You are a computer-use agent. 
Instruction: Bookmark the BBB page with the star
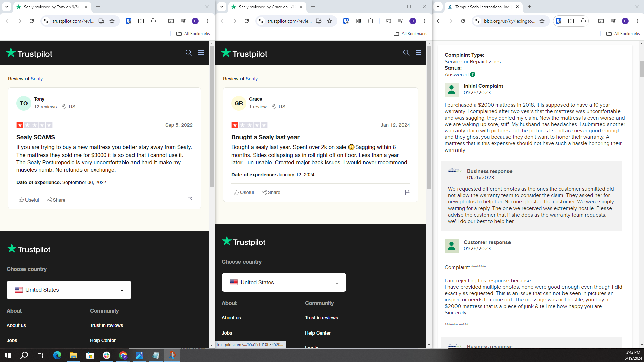point(542,21)
